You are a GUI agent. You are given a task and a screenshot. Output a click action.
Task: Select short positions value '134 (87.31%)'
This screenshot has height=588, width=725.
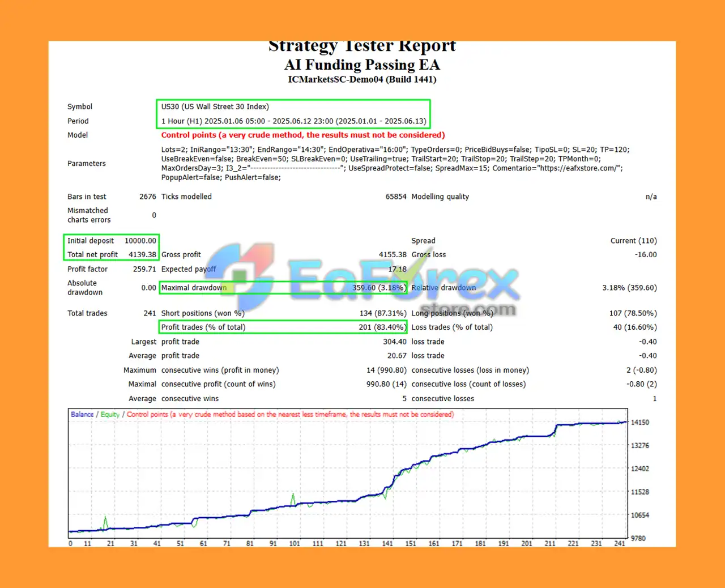coord(383,313)
